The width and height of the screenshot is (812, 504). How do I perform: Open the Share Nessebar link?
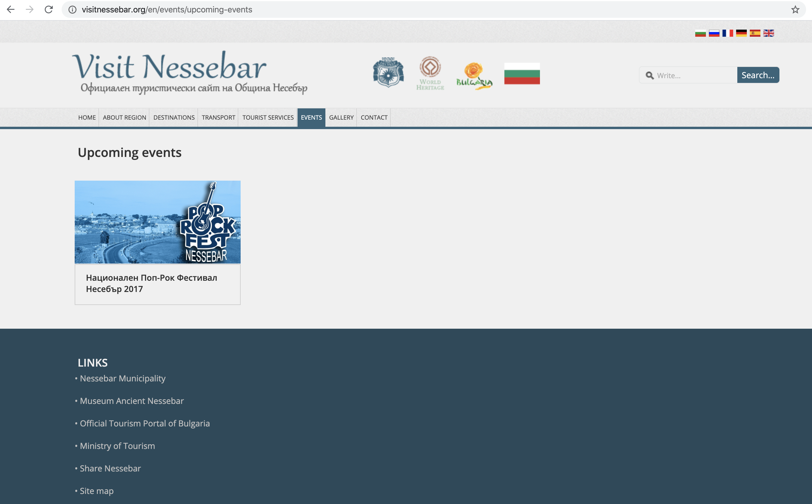point(111,469)
